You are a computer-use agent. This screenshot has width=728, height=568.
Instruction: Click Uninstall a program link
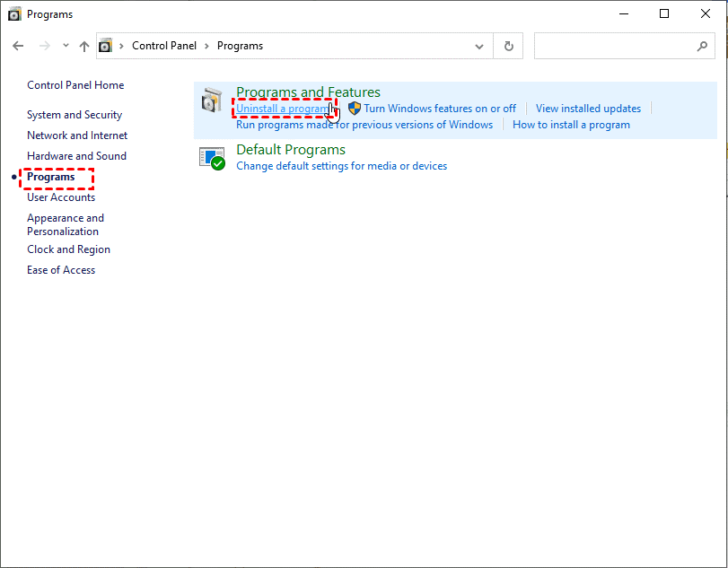click(x=283, y=108)
